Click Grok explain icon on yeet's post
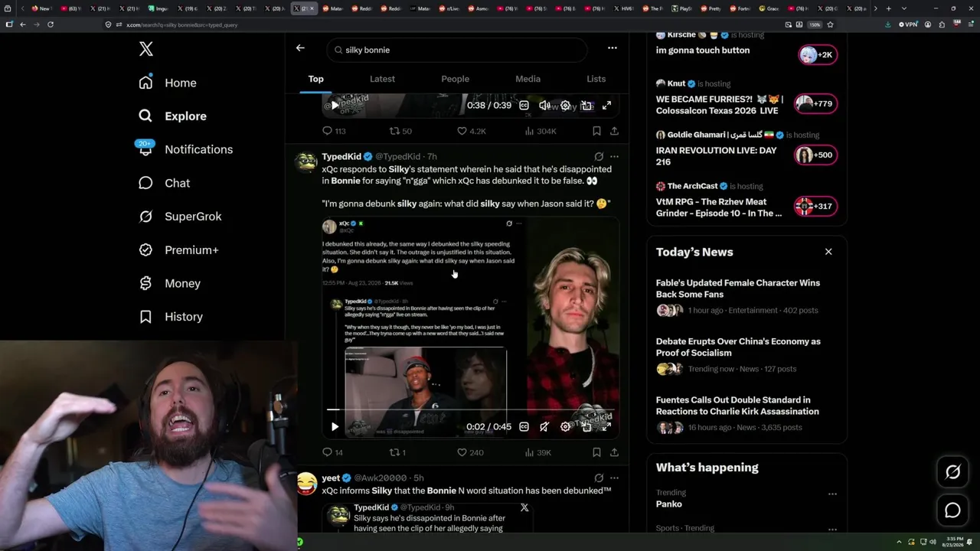Screen dimensions: 980x551 tap(599, 478)
